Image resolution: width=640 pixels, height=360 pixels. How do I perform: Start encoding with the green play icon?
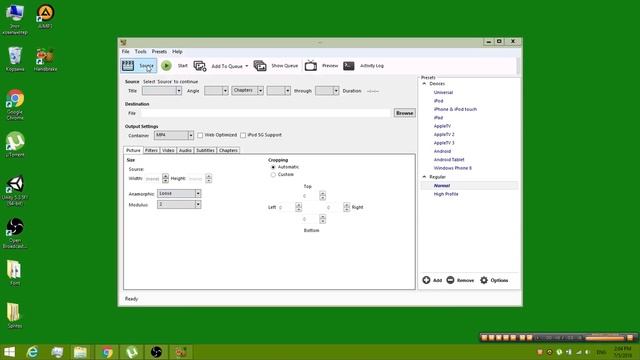click(166, 65)
